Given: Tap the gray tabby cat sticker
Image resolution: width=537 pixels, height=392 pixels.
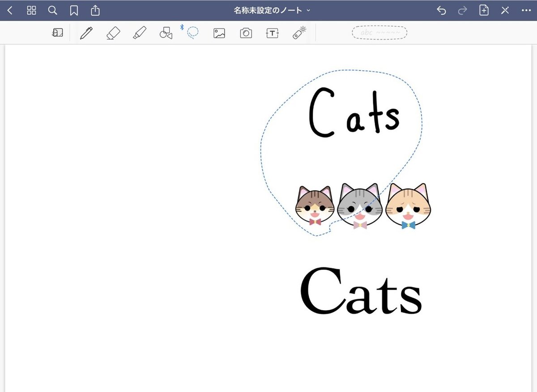Looking at the screenshot, I should click(361, 207).
